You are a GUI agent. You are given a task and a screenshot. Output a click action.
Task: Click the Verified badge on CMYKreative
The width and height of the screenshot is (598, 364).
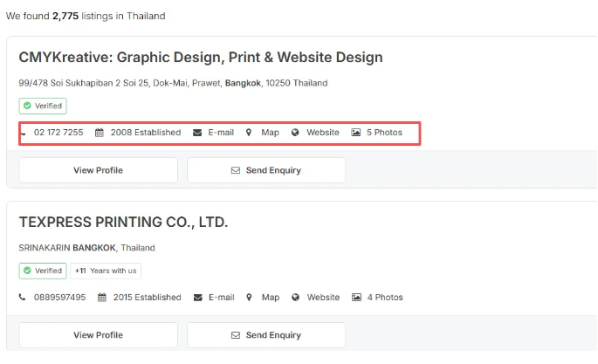click(x=43, y=106)
